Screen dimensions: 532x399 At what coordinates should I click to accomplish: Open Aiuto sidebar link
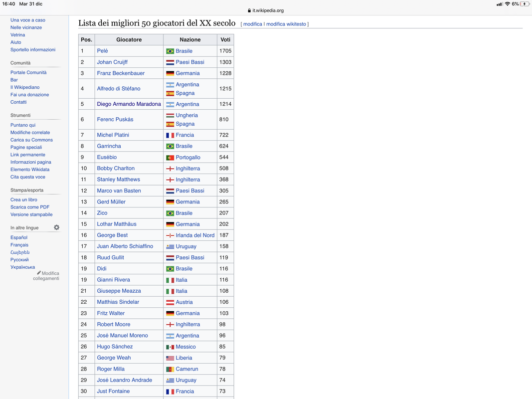coord(15,42)
